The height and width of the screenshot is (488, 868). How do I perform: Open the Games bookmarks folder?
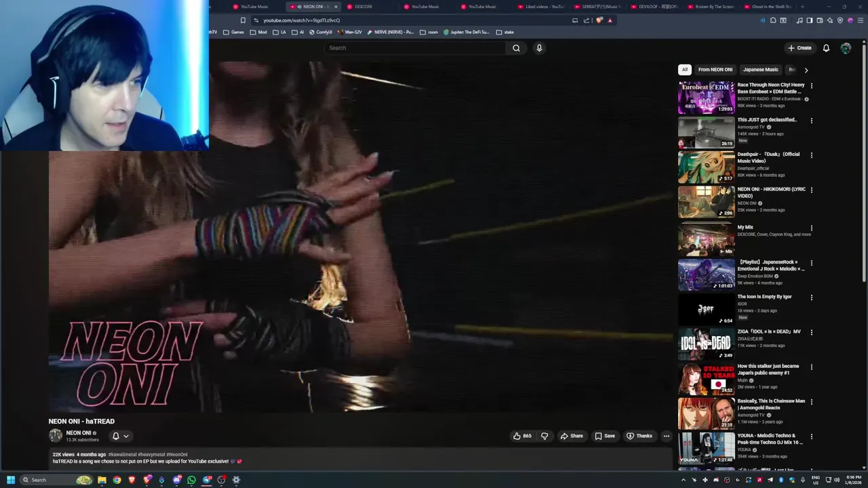pyautogui.click(x=233, y=32)
